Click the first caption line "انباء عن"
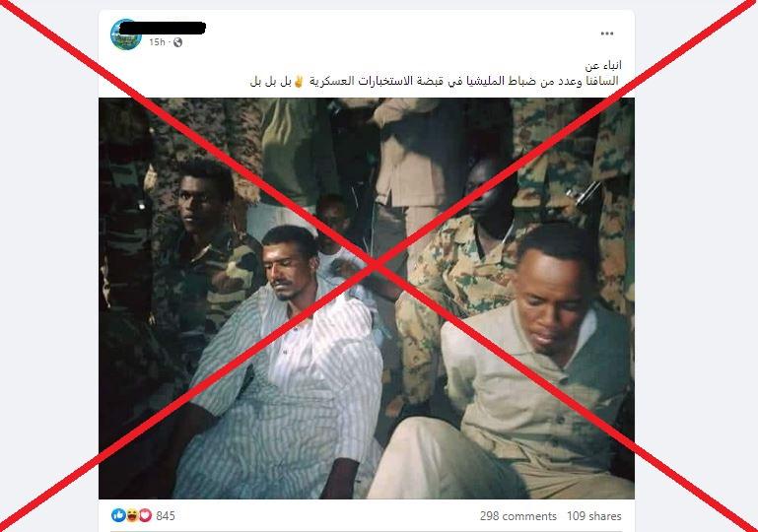The image size is (758, 532). tap(603, 65)
